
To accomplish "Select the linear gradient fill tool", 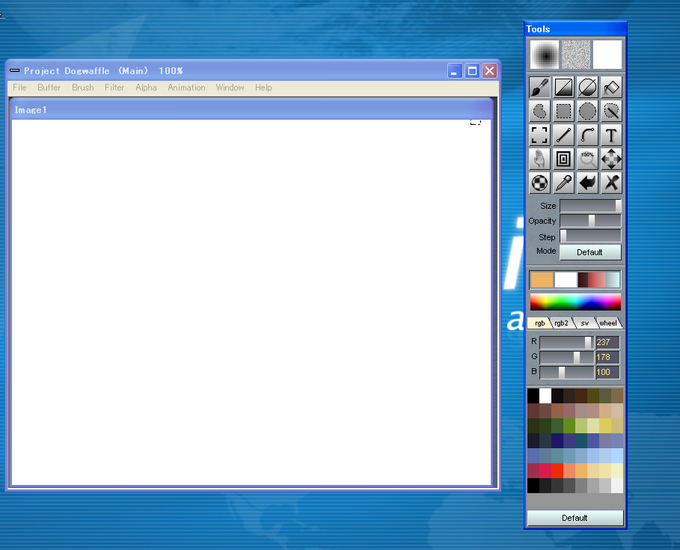I will 563,87.
